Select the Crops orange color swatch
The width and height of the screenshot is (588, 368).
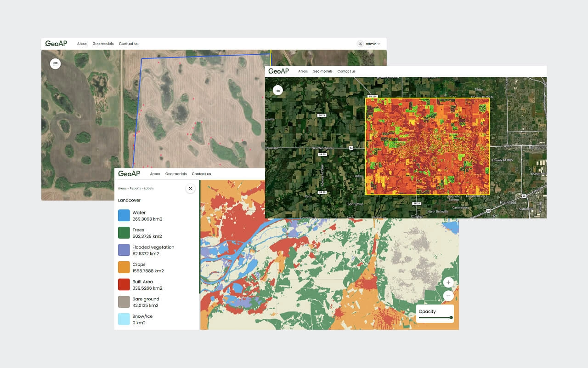pos(124,267)
